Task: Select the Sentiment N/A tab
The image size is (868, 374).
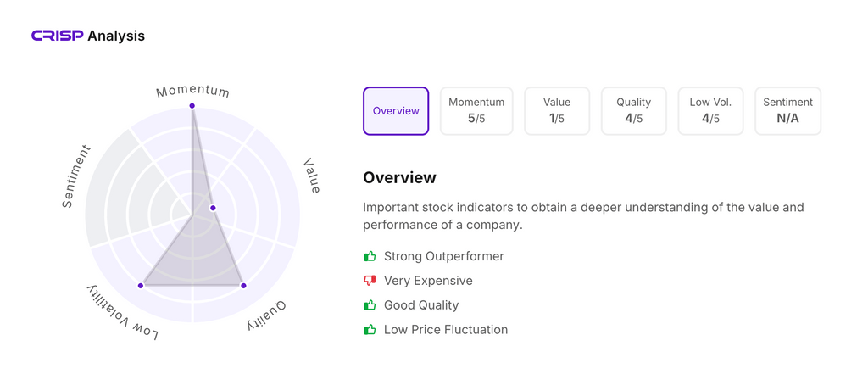Action: pos(787,111)
